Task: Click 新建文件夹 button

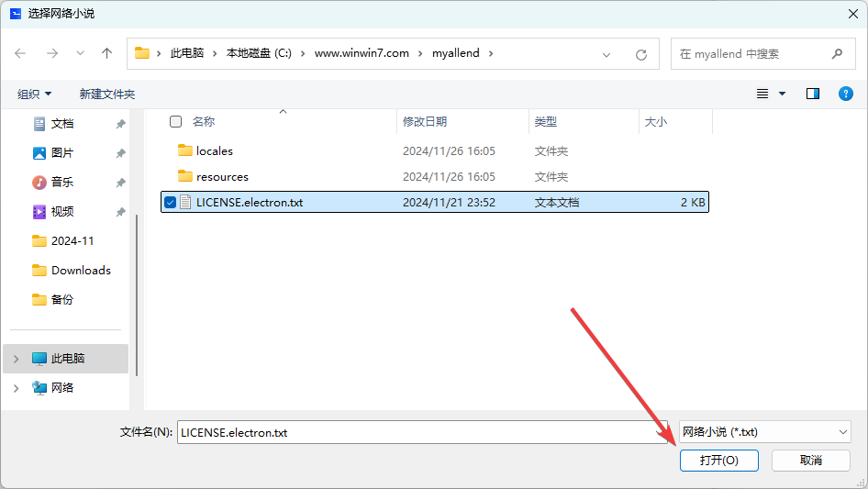Action: [106, 94]
